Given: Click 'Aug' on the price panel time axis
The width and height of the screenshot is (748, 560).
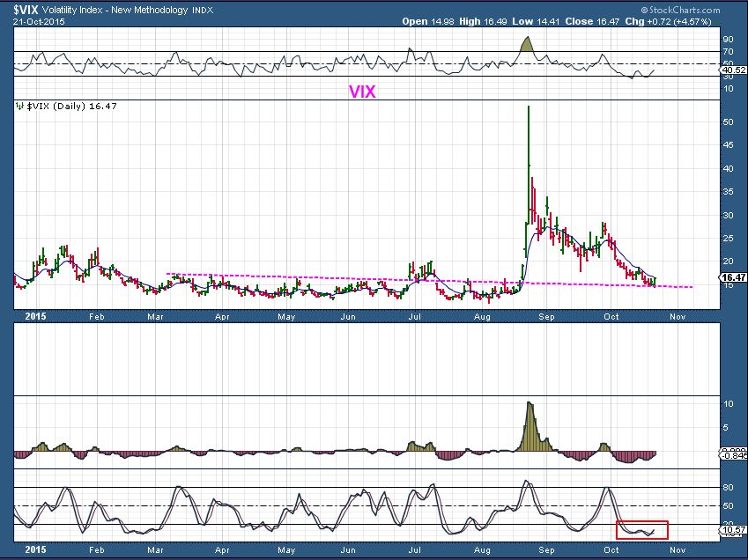Looking at the screenshot, I should click(x=482, y=316).
